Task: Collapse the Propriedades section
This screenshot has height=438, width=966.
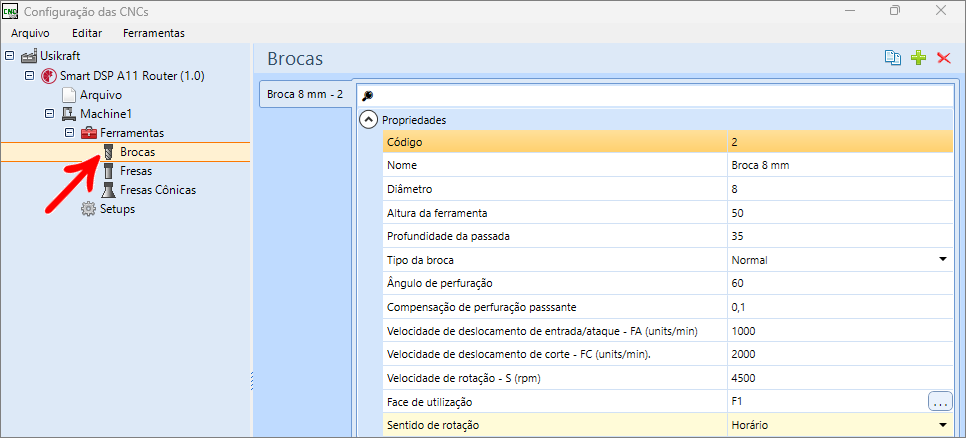Action: pyautogui.click(x=369, y=120)
